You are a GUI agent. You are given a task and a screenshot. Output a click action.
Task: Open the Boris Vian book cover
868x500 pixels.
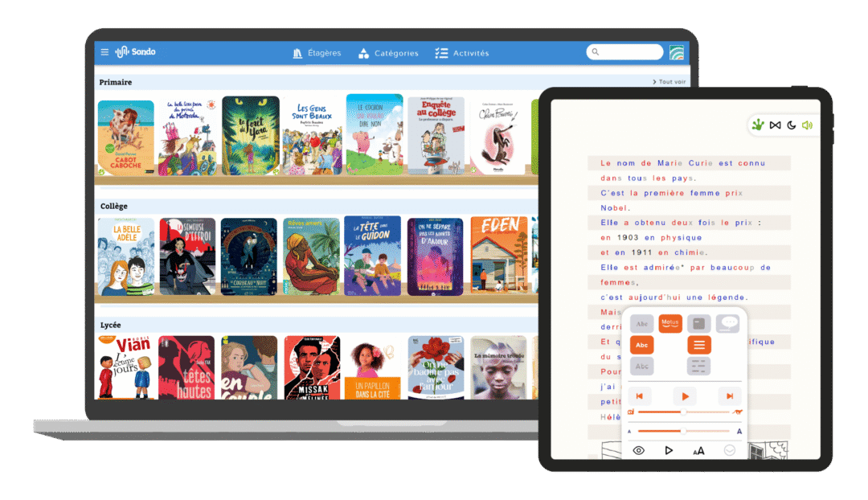125,367
